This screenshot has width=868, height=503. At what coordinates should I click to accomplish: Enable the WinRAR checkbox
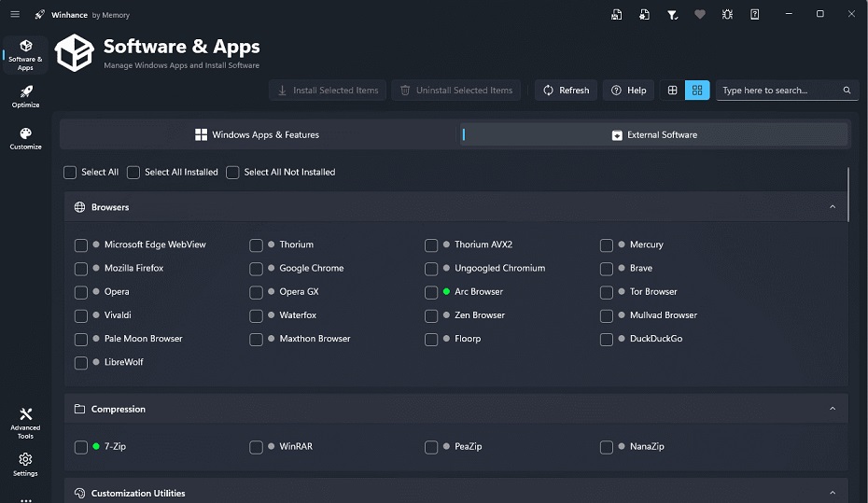[256, 448]
